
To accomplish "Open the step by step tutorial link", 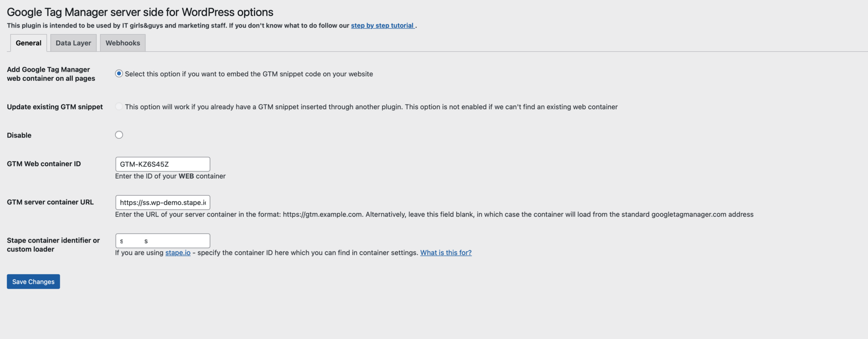I will pyautogui.click(x=382, y=25).
